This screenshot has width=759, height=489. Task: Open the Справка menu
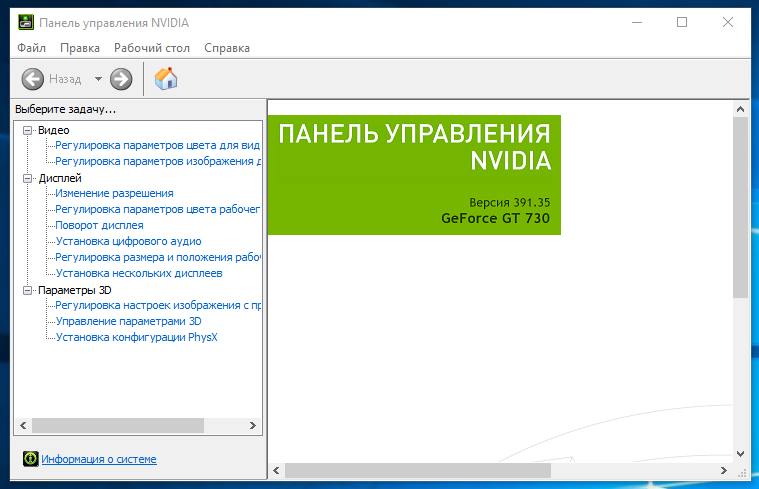[227, 48]
